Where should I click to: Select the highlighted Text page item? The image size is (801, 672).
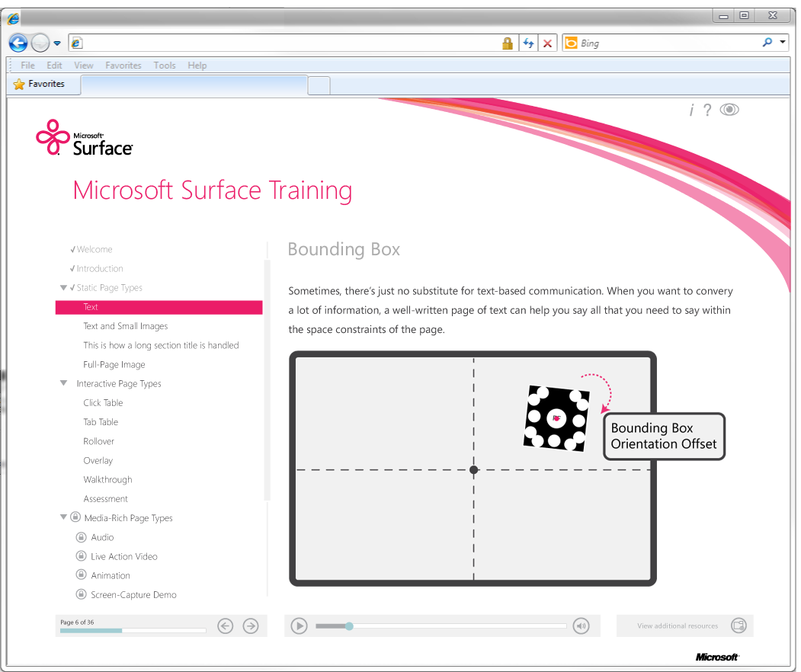click(159, 307)
